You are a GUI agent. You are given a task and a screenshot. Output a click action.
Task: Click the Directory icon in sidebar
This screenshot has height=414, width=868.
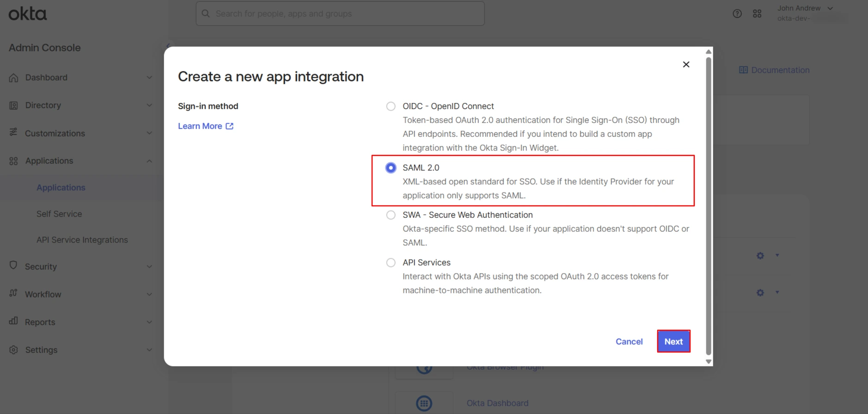click(13, 105)
